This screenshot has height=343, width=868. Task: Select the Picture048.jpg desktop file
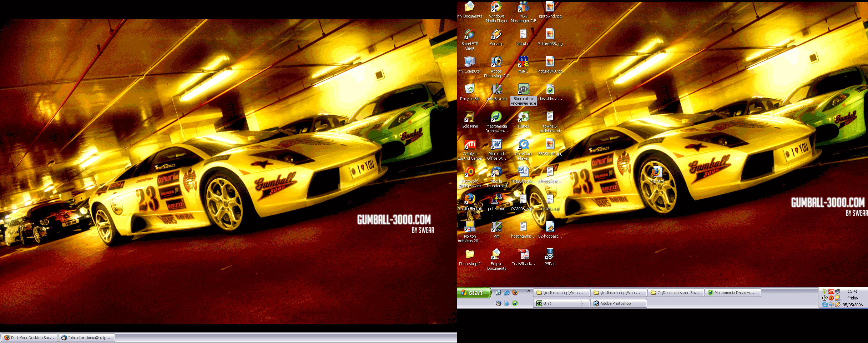click(x=550, y=65)
